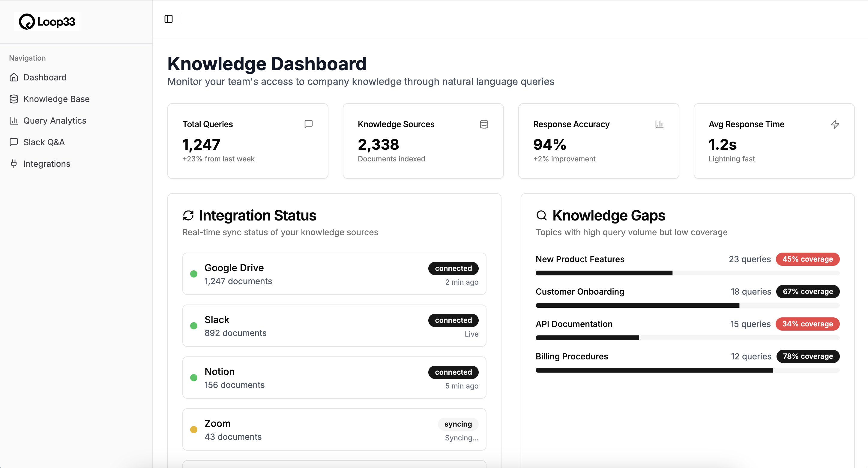868x468 pixels.
Task: Click the '2 min ago' sync time
Action: click(x=462, y=282)
